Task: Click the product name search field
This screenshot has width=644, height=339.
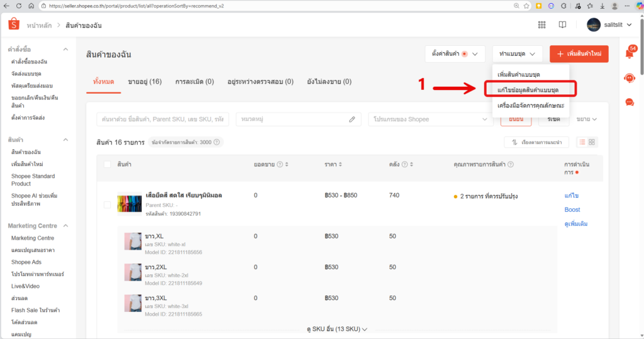Action: pos(162,119)
